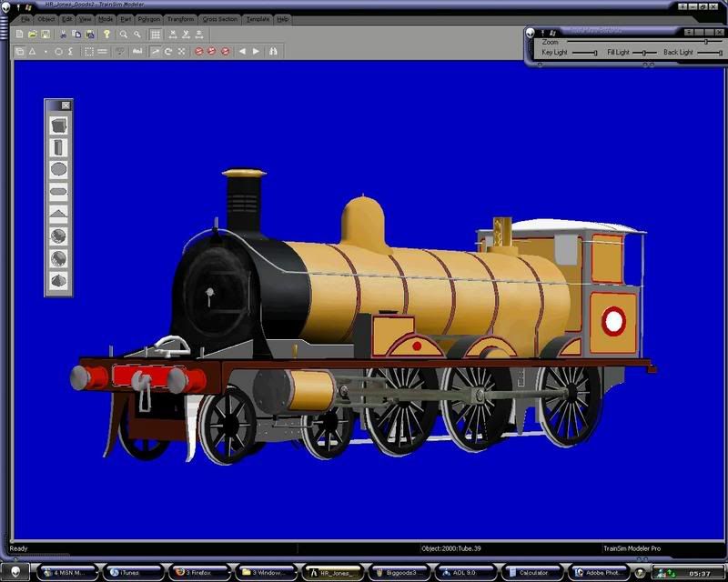
Task: Select the box primitive in the floating palette
Action: click(58, 125)
